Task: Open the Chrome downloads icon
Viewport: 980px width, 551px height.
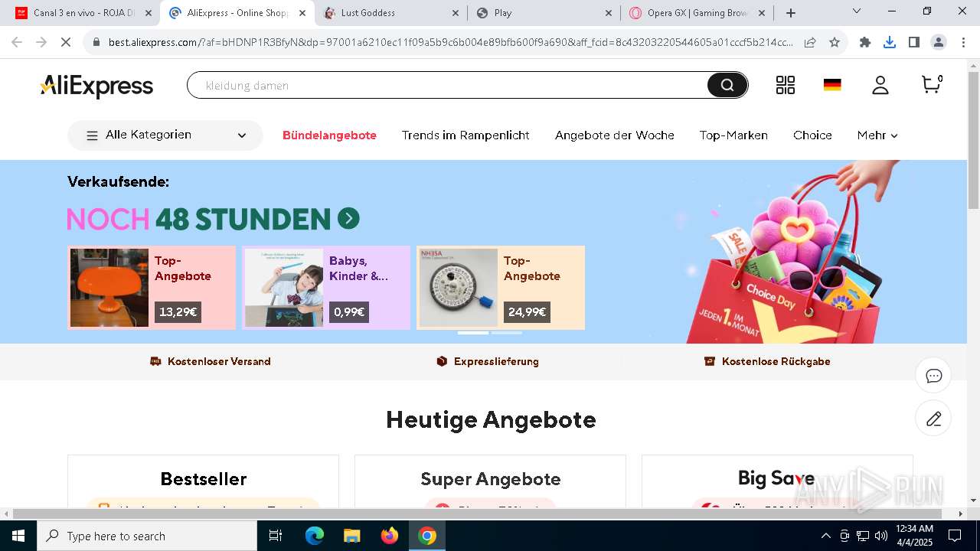Action: coord(890,43)
